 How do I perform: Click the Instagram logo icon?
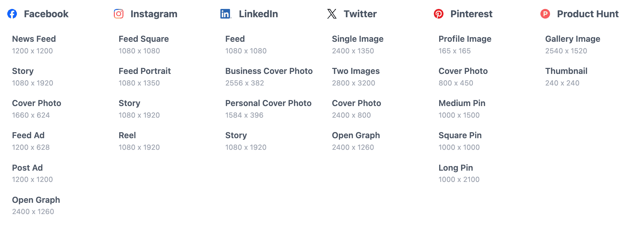click(x=119, y=14)
